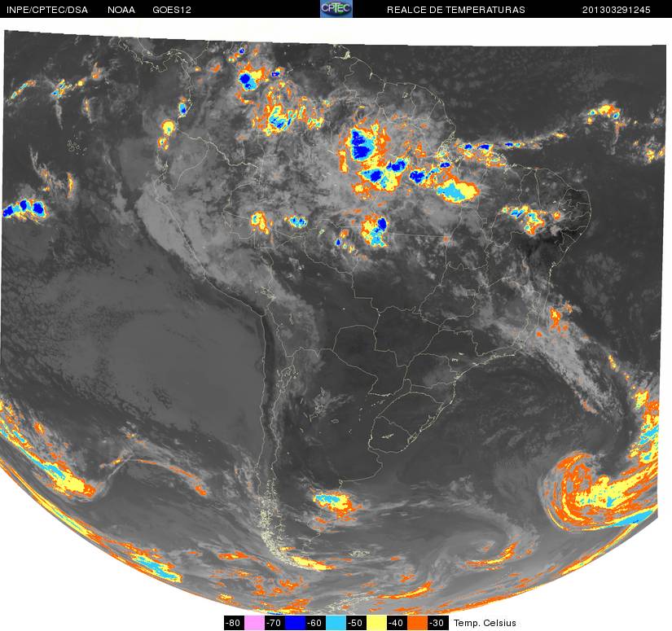The image size is (672, 631).
Task: Click the -40 legend value
Action: (397, 623)
